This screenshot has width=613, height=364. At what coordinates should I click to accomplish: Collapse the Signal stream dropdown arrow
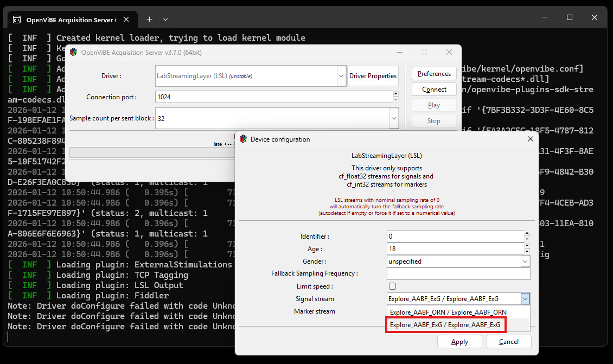(525, 299)
